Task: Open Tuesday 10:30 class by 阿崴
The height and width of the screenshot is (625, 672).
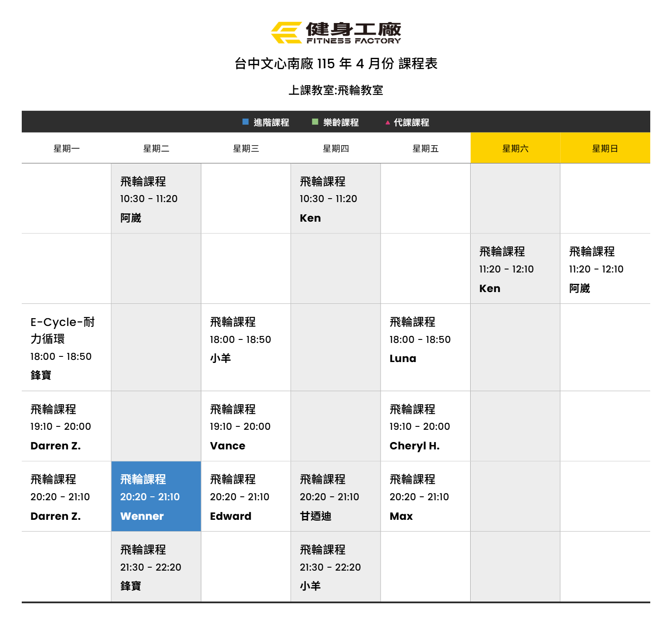Action: tap(156, 199)
